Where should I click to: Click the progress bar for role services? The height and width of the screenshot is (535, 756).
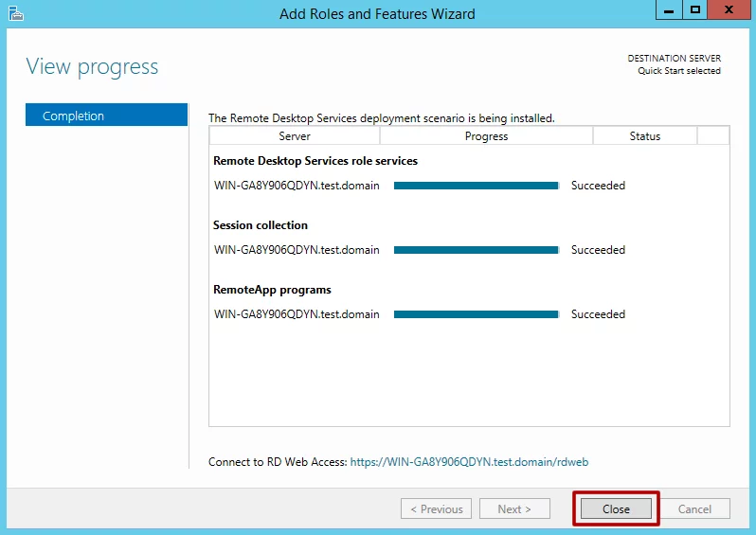(476, 186)
